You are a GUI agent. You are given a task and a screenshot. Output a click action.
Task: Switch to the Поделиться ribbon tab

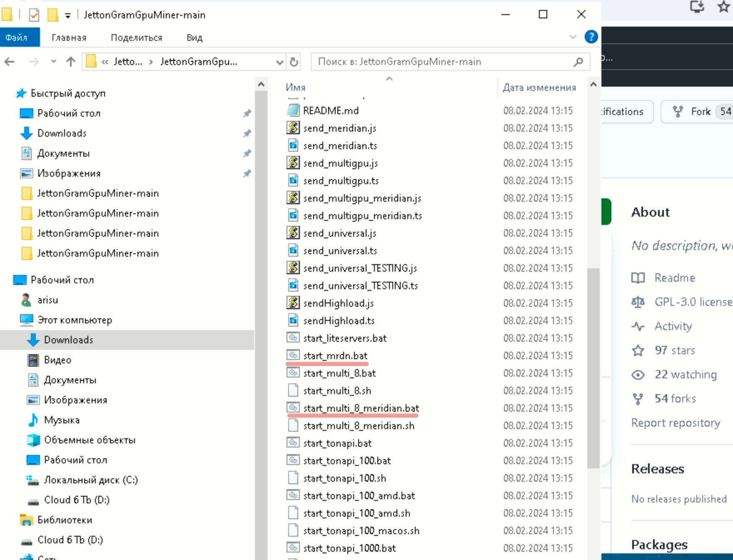pos(136,37)
